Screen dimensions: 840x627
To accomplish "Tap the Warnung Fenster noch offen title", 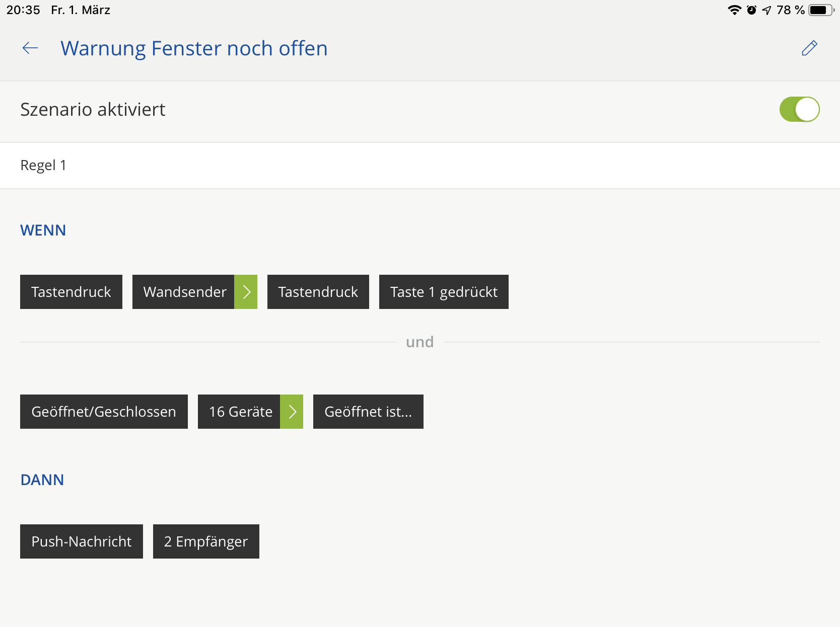I will (194, 48).
